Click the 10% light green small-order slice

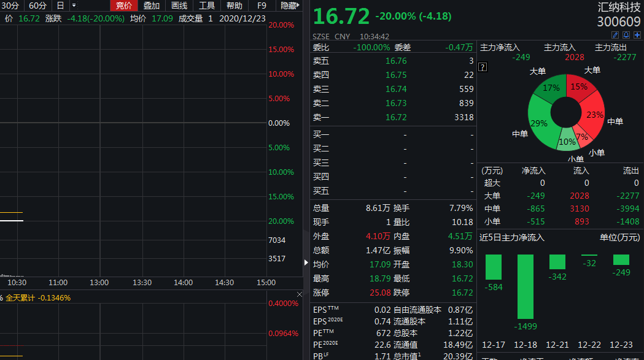pos(567,142)
